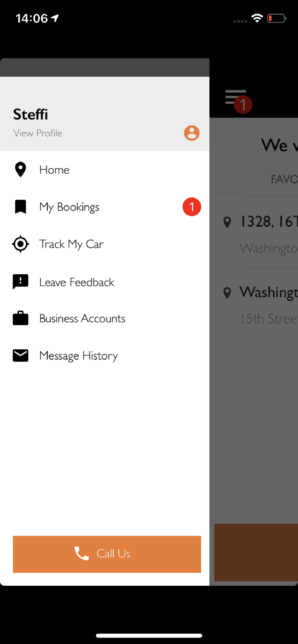Viewport: 298px width, 644px height.
Task: Tap the phone icon on Call Us
Action: click(x=82, y=554)
